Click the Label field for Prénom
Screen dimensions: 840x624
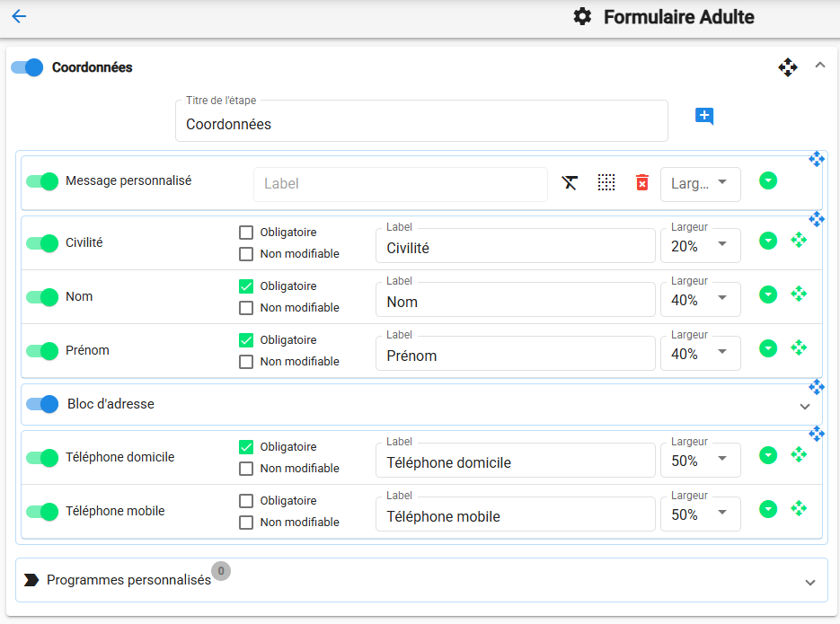pyautogui.click(x=515, y=356)
